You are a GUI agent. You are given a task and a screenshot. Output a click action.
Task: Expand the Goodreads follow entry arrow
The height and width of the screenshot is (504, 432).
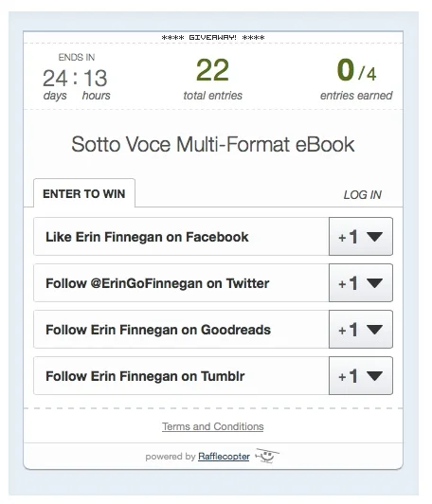coord(374,330)
